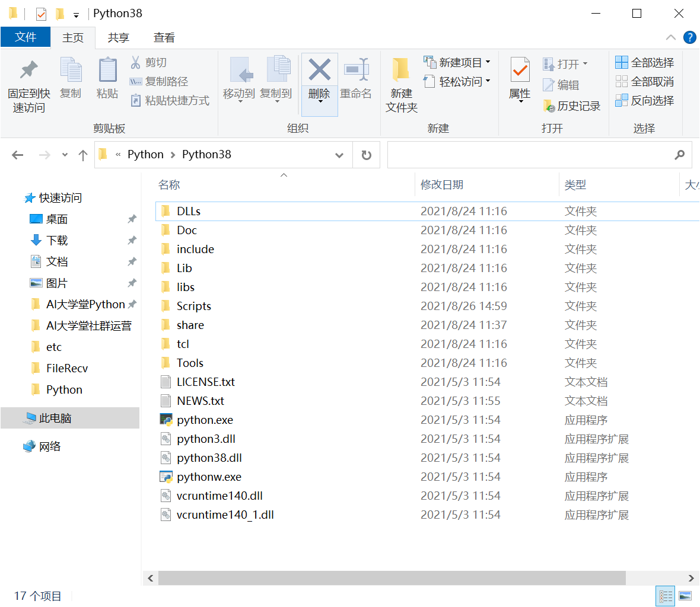Image resolution: width=700 pixels, height=607 pixels.
Task: Select the Scripts folder row
Action: (x=428, y=306)
